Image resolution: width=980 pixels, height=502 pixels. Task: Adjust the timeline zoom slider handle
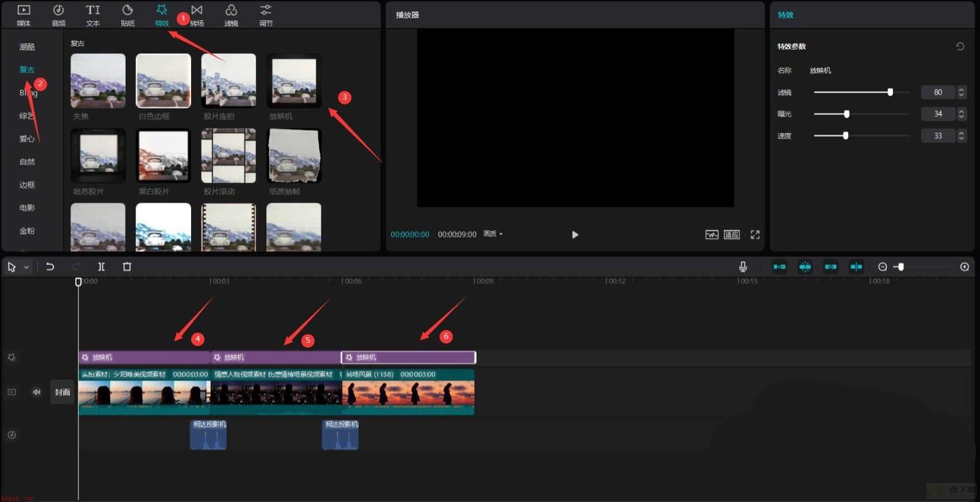click(901, 267)
